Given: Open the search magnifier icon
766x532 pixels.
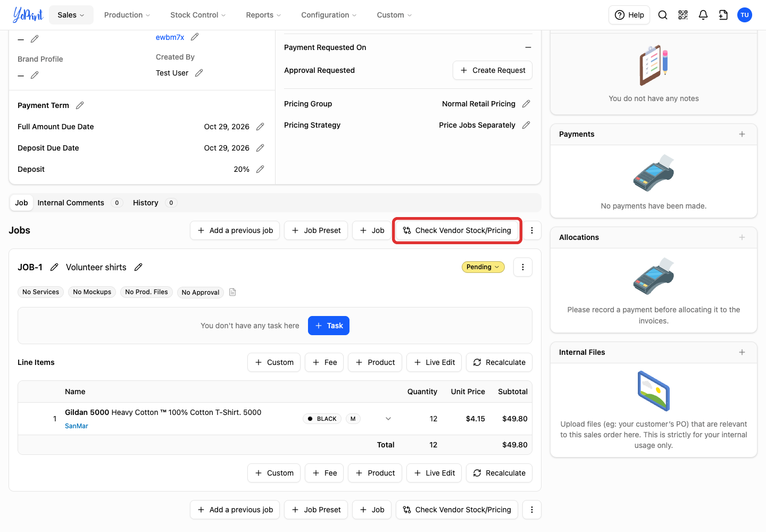Looking at the screenshot, I should pyautogui.click(x=663, y=15).
